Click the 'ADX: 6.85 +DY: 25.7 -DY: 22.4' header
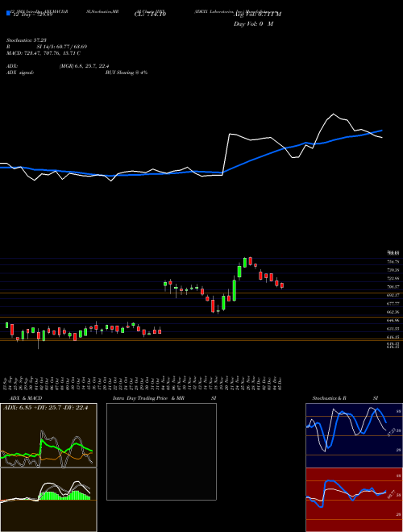The image size is (403, 532). [45, 408]
